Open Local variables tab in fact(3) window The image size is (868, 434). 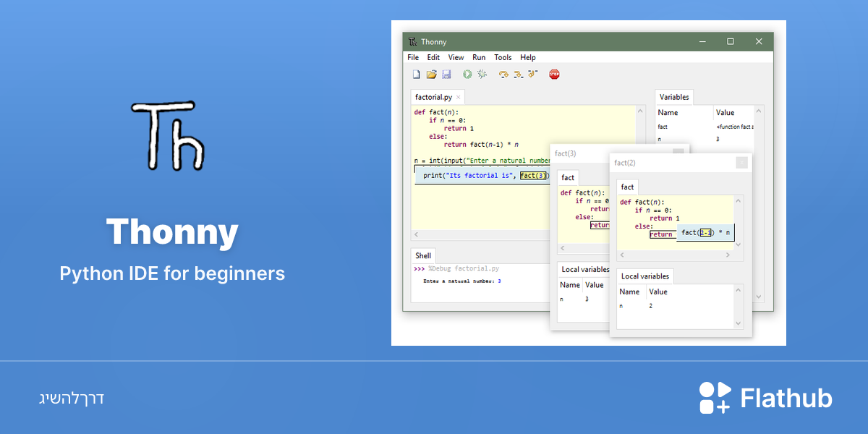(x=584, y=269)
